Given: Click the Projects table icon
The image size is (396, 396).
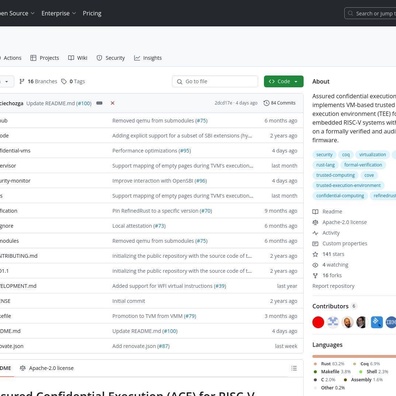Looking at the screenshot, I should tap(33, 58).
